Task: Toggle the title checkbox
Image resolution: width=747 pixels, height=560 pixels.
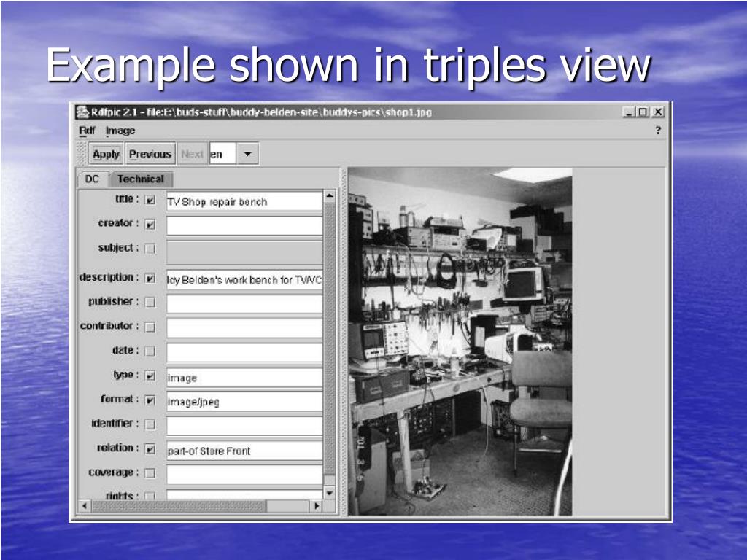Action: (150, 200)
